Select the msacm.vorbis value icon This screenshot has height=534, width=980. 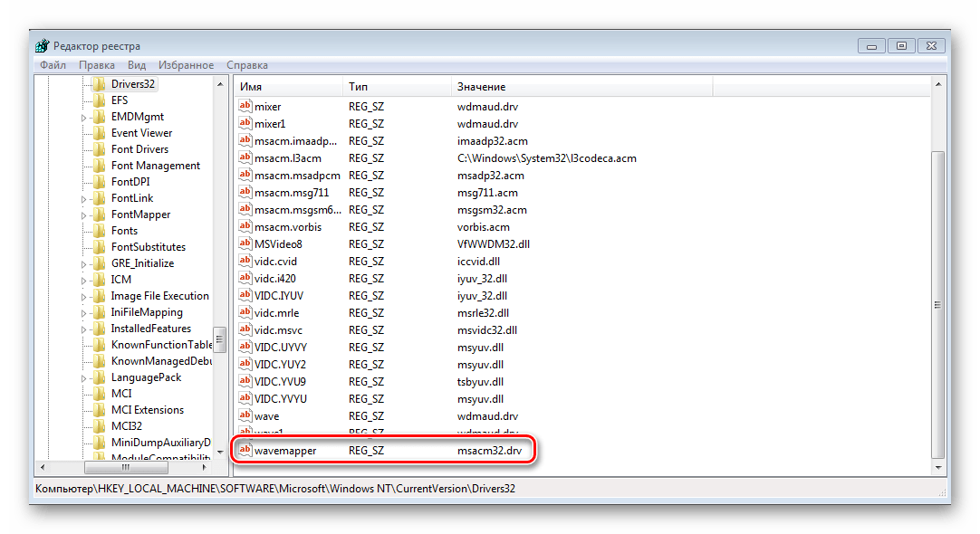[245, 226]
